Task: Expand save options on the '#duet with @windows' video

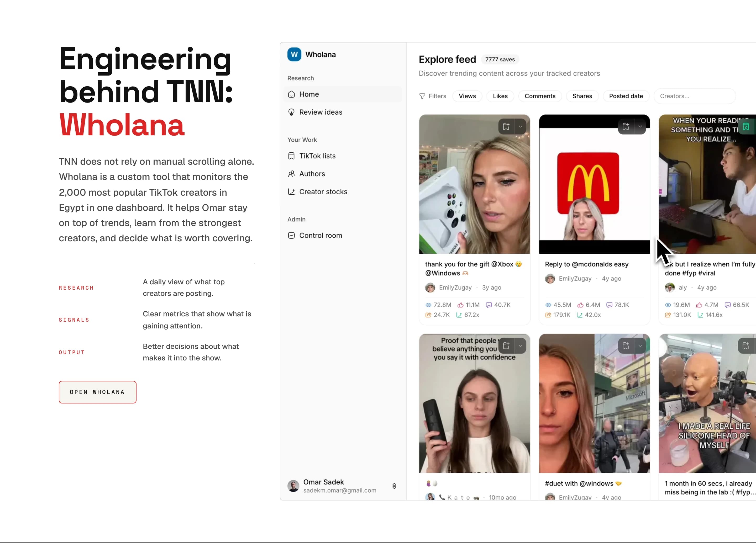Action: point(640,346)
